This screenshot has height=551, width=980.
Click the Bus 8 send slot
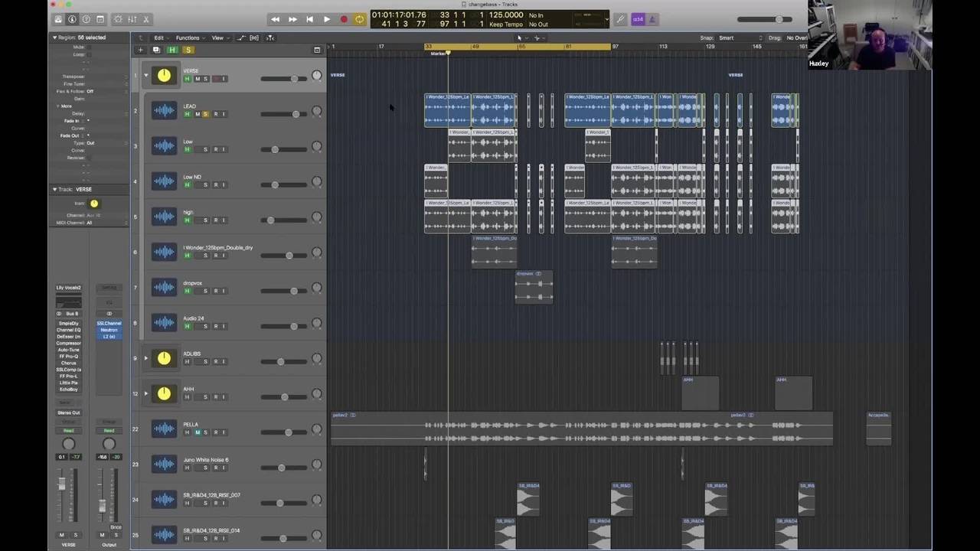click(x=73, y=314)
